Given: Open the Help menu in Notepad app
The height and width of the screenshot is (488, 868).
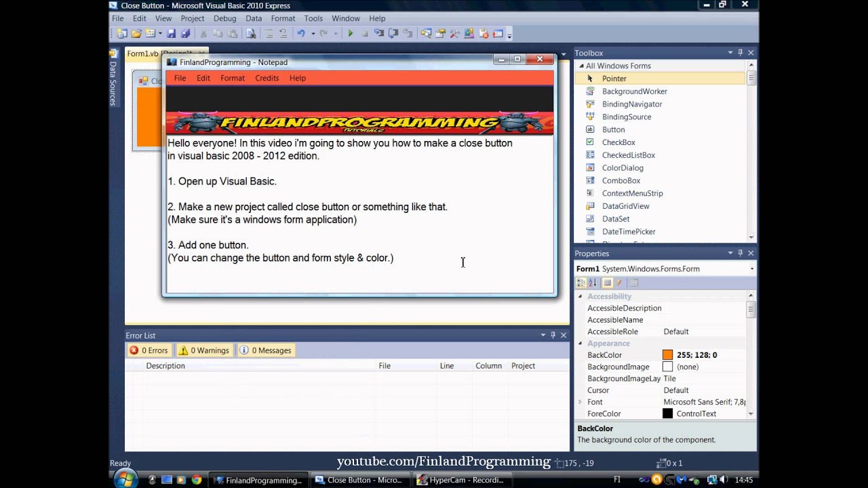Looking at the screenshot, I should click(x=298, y=78).
